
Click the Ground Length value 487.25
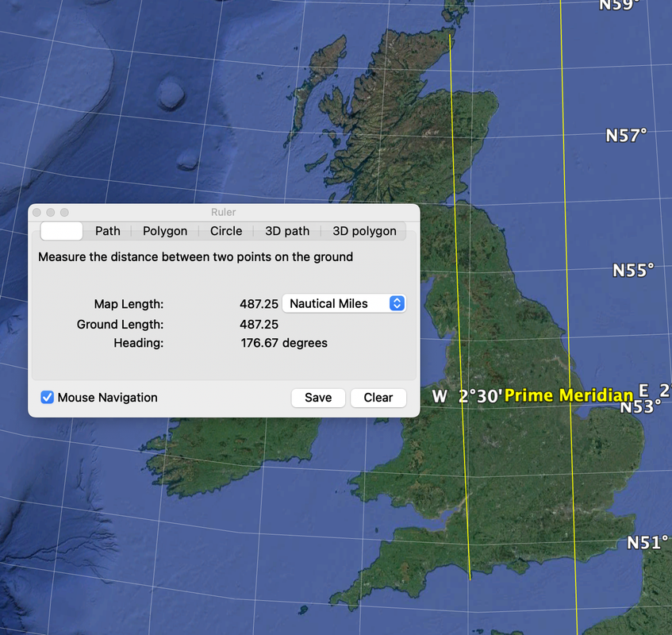click(259, 324)
